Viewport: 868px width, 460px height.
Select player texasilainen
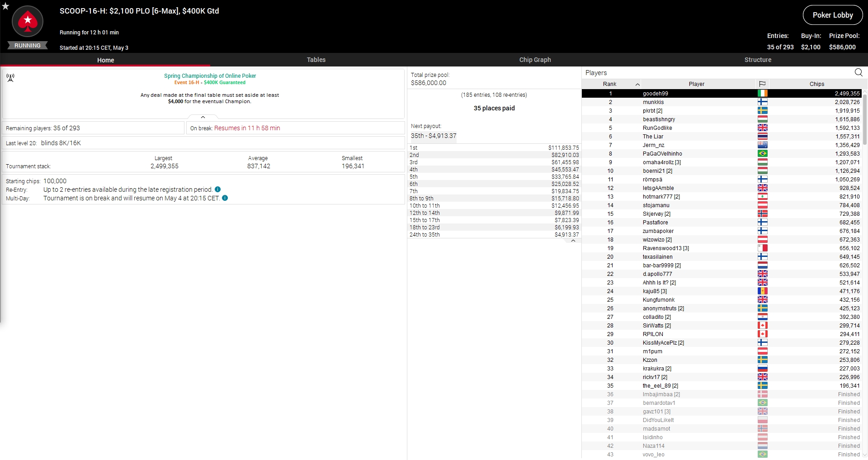722,257
